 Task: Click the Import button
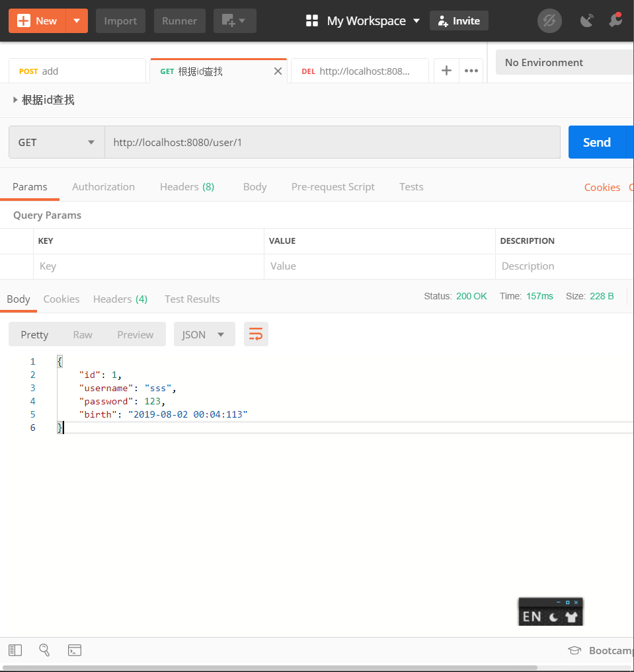coord(120,20)
